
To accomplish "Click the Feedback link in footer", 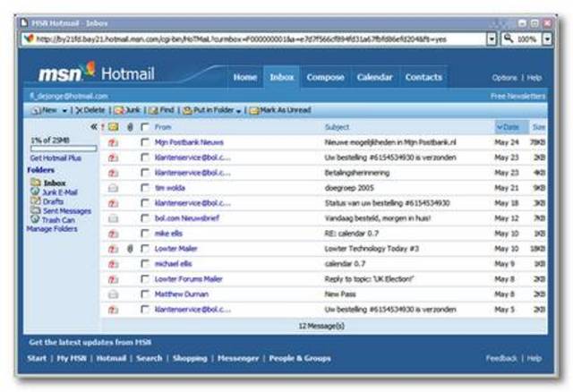I will click(501, 358).
